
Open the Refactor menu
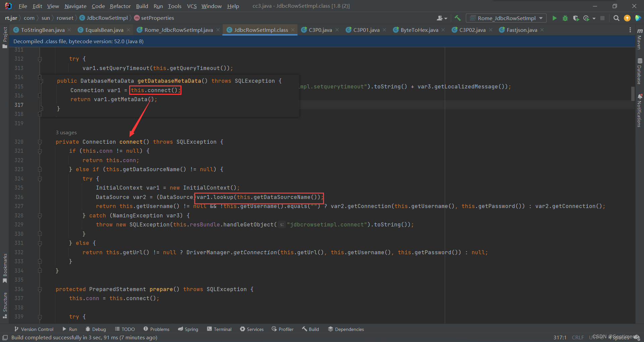coord(120,6)
